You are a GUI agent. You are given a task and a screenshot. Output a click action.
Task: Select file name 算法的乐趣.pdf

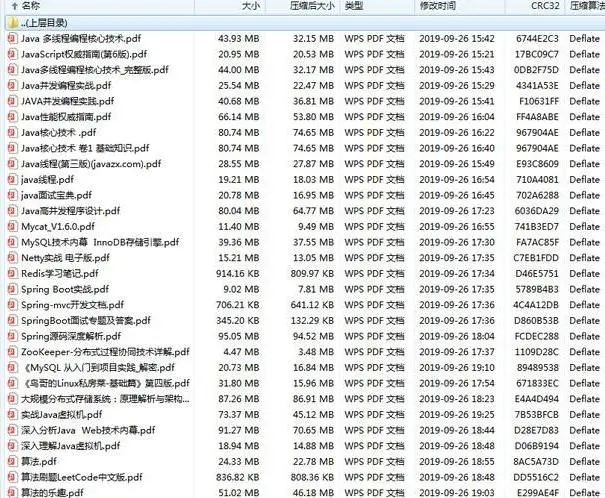52,493
